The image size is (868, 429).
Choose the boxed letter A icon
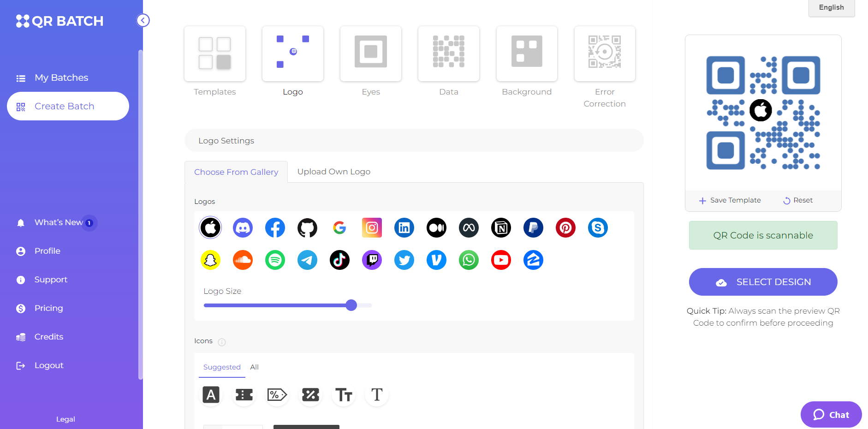(x=211, y=395)
